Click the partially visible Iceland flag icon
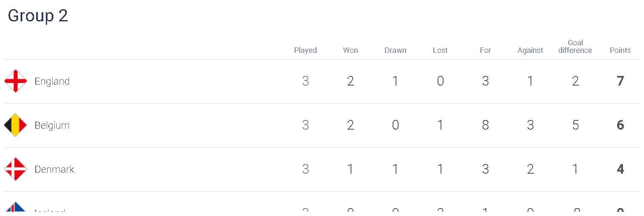Viewport: 644px width, 216px height. coord(16,208)
